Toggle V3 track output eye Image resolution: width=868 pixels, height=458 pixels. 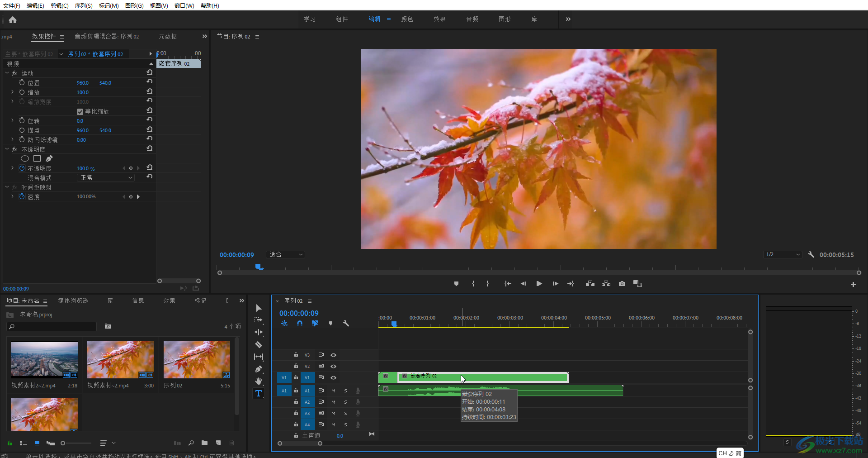click(333, 355)
